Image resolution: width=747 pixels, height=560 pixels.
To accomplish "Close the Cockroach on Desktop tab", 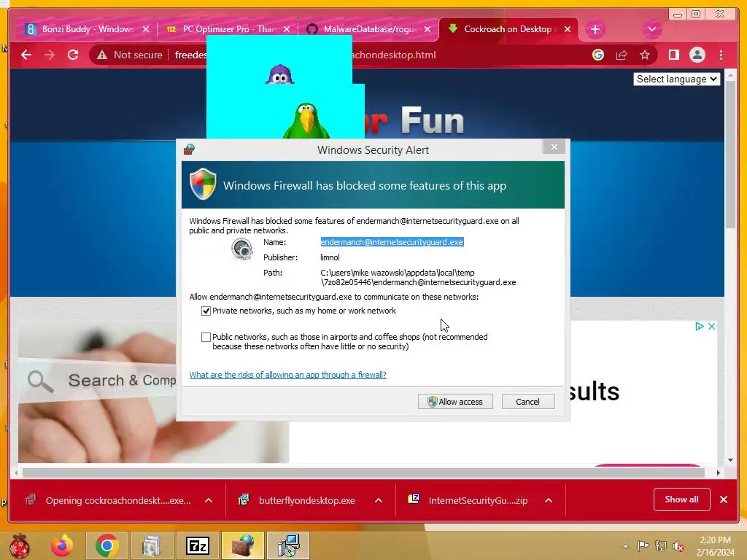I will coord(568,29).
